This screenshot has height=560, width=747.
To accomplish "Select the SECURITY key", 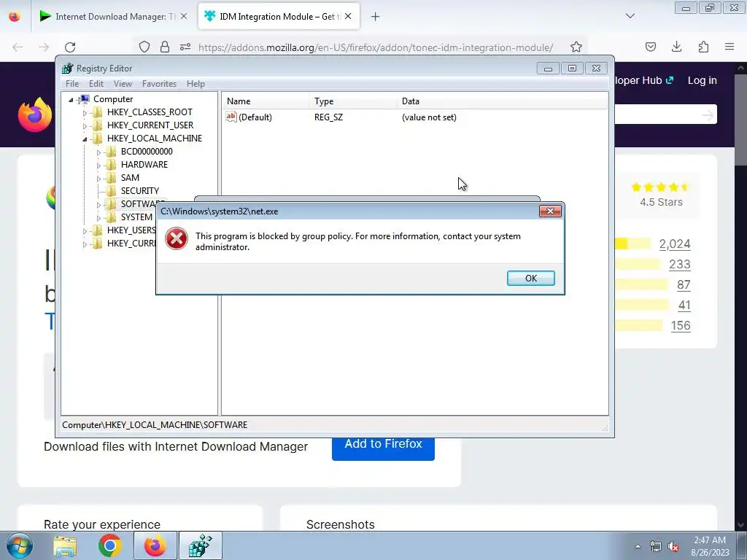I will (140, 190).
